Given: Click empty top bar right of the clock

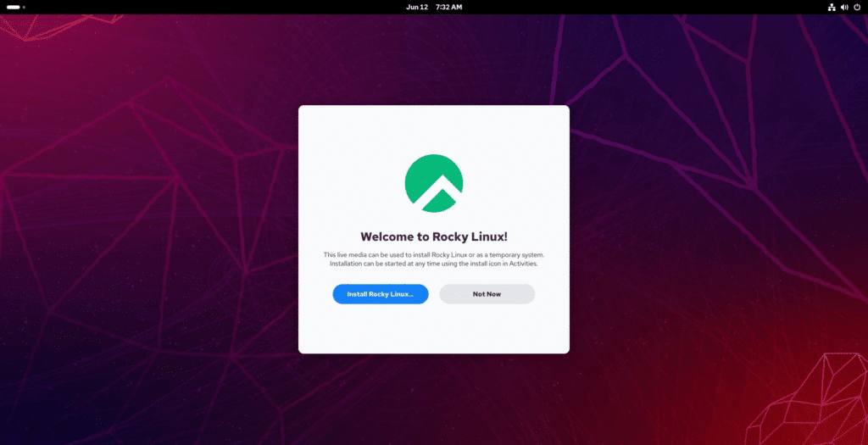Looking at the screenshot, I should pos(636,7).
